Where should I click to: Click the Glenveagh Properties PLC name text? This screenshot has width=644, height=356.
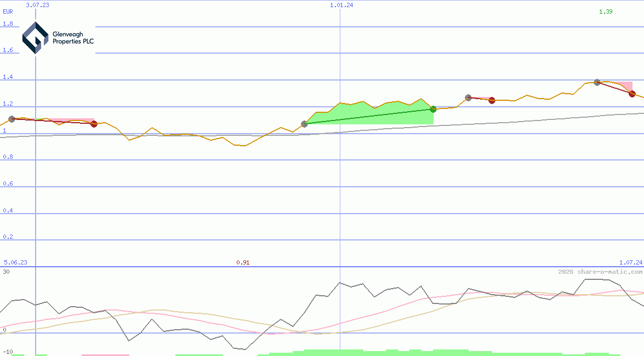pyautogui.click(x=73, y=38)
